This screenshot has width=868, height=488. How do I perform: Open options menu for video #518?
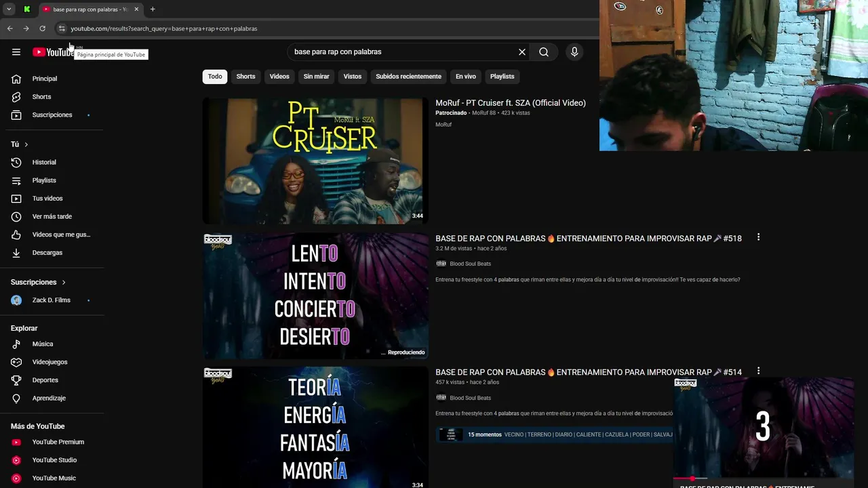[758, 237]
